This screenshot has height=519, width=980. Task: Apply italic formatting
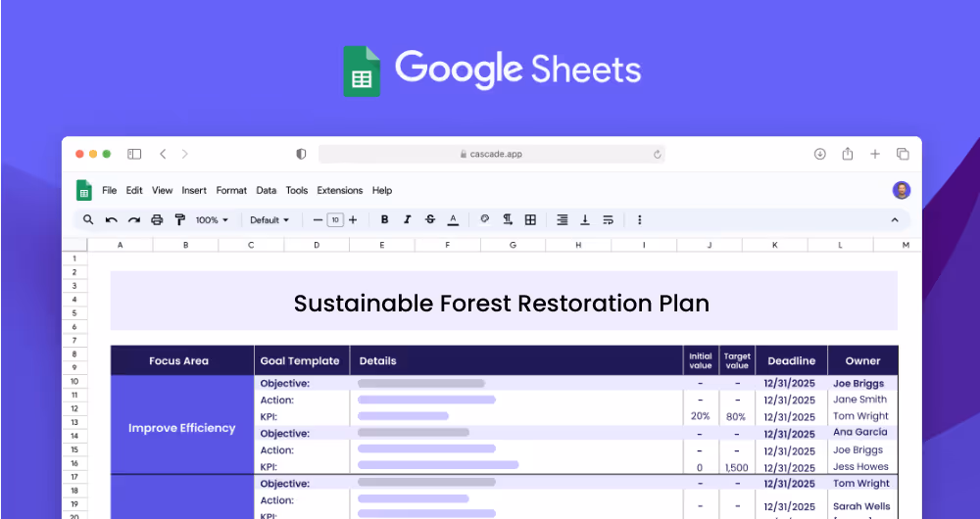pos(408,220)
